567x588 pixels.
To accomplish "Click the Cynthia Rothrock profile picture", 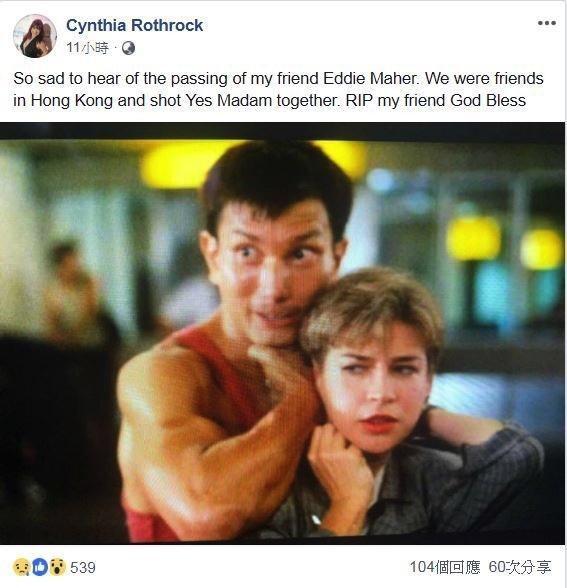I will (x=35, y=36).
